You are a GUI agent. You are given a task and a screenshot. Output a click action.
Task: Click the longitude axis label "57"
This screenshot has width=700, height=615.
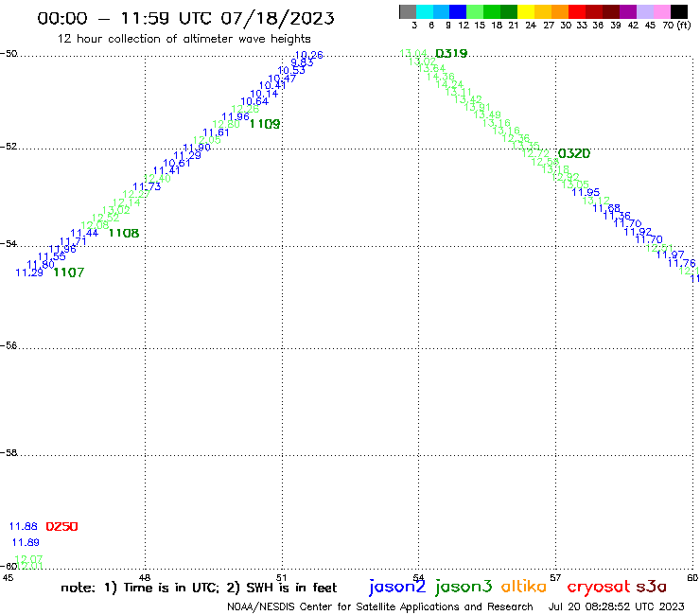point(555,577)
